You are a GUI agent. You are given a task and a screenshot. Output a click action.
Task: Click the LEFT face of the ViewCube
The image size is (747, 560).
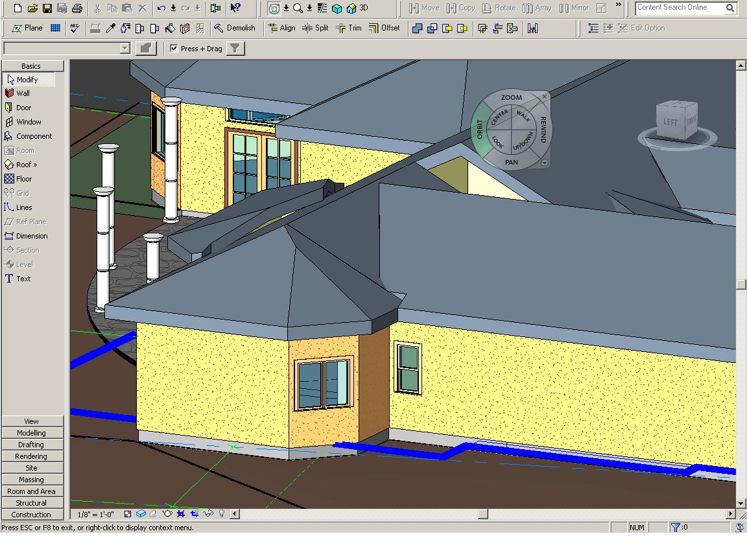[670, 122]
